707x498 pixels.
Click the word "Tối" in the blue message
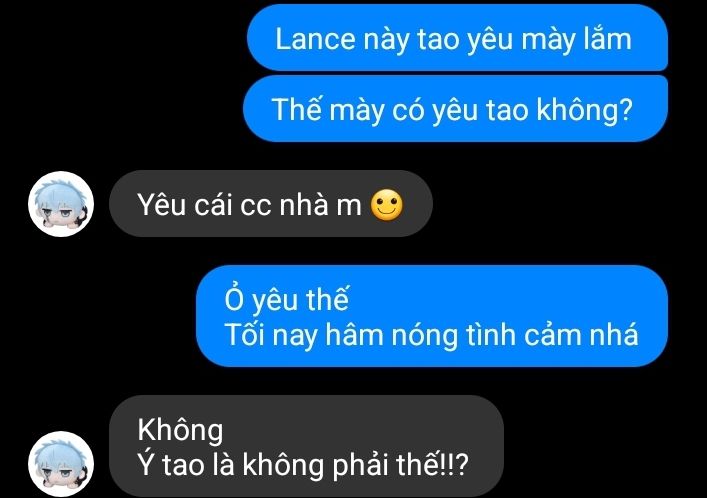coord(244,334)
